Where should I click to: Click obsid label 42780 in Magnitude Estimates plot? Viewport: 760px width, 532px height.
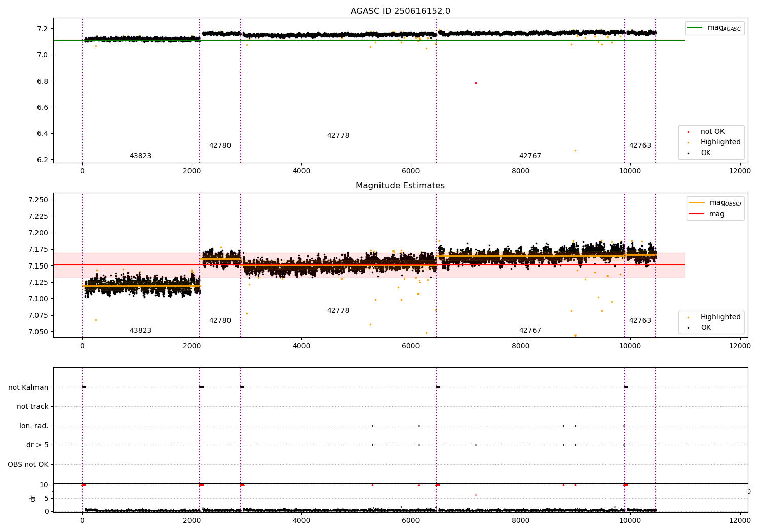(x=220, y=321)
